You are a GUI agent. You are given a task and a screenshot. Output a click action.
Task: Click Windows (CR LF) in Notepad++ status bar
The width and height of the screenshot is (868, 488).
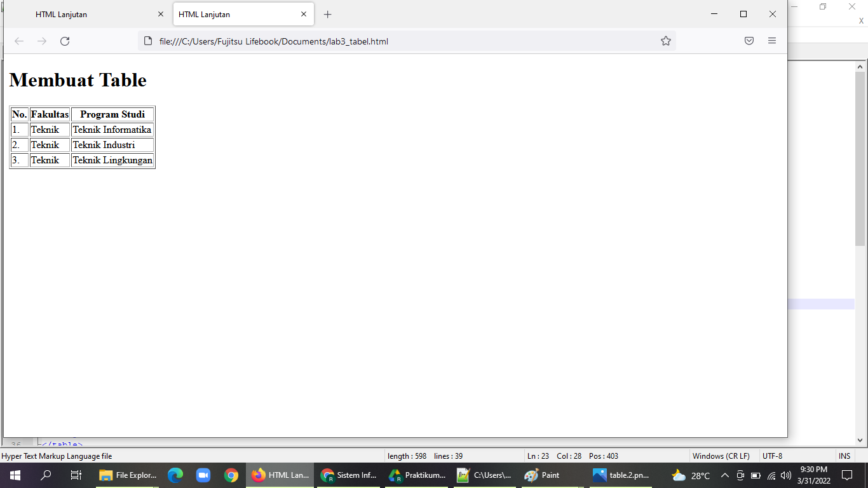pos(721,456)
